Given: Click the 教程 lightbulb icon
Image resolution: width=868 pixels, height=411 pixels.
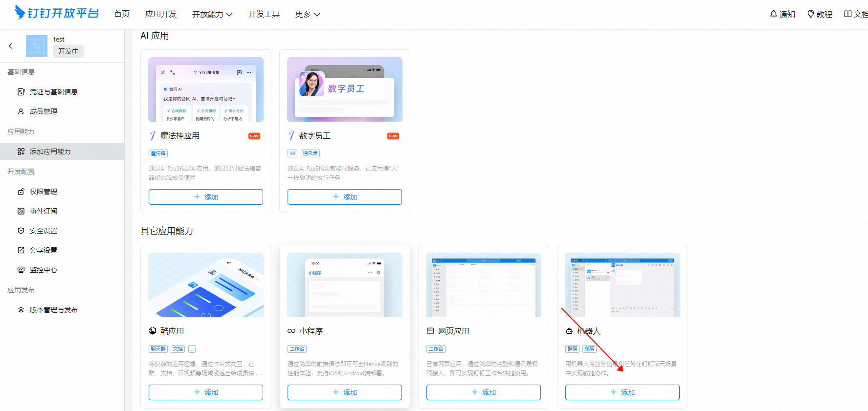Looking at the screenshot, I should coord(811,14).
